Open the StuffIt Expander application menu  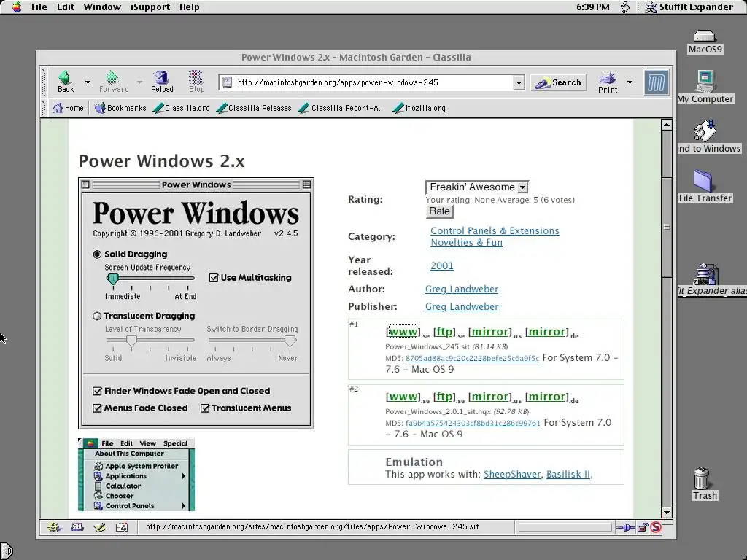point(689,7)
